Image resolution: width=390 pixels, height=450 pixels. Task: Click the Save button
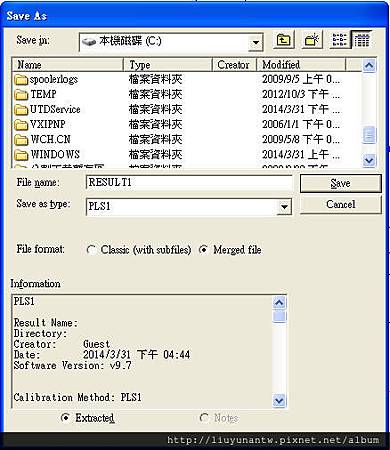[340, 183]
